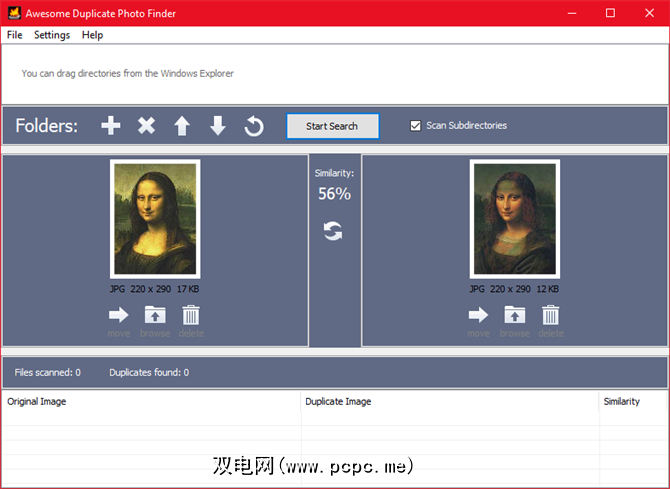The width and height of the screenshot is (670, 489).
Task: Maximize the application window
Action: click(610, 13)
